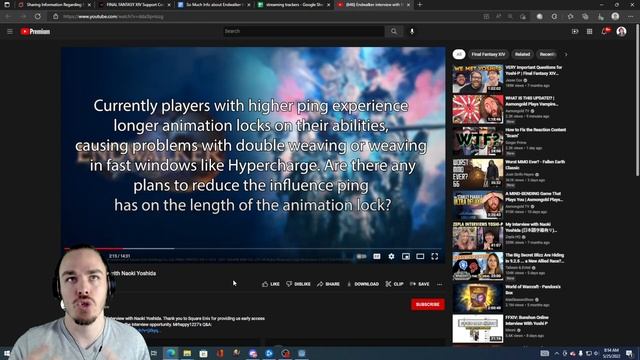Subscribe to the channel
640x360 pixels.
428,304
